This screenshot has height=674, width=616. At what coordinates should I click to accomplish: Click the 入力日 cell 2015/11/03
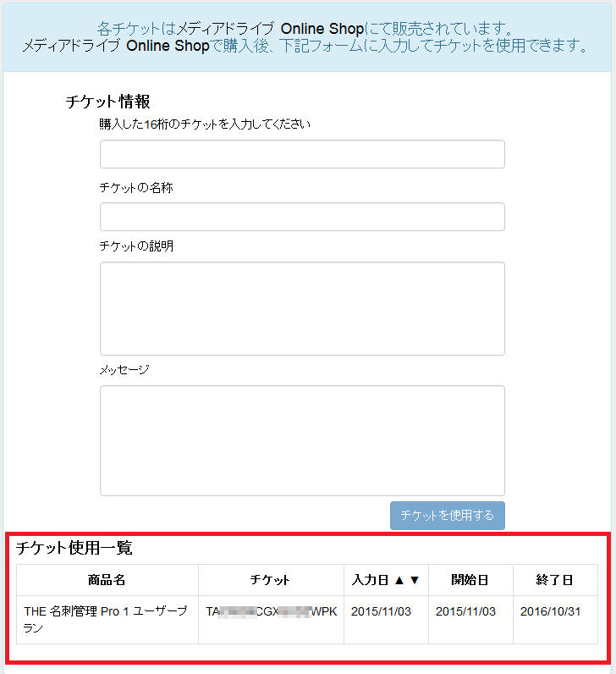click(386, 620)
